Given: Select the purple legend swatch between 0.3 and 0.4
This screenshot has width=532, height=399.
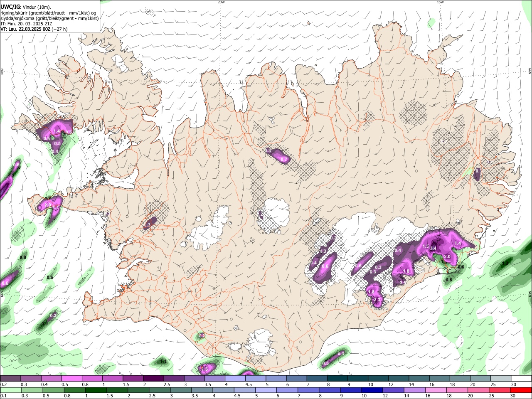Looking at the screenshot, I should [x=31, y=379].
